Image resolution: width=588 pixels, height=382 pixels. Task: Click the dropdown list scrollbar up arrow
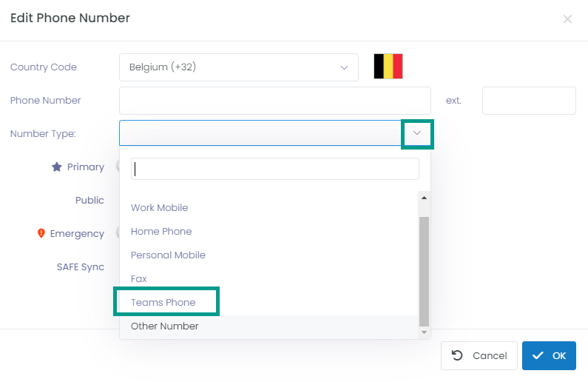(424, 198)
